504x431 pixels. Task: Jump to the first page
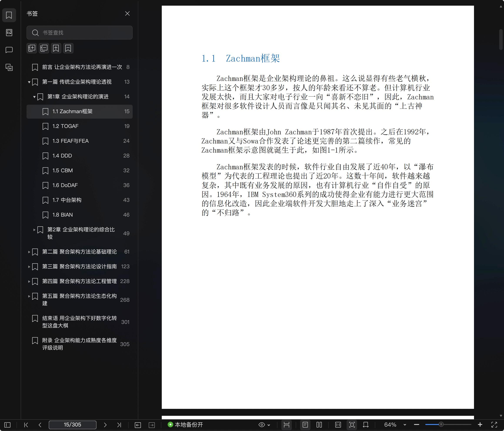[x=26, y=425]
